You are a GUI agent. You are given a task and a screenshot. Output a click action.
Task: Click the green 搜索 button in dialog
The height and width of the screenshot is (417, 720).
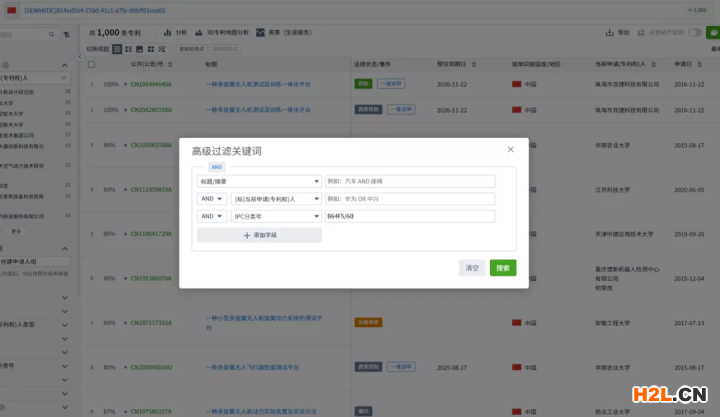(503, 268)
